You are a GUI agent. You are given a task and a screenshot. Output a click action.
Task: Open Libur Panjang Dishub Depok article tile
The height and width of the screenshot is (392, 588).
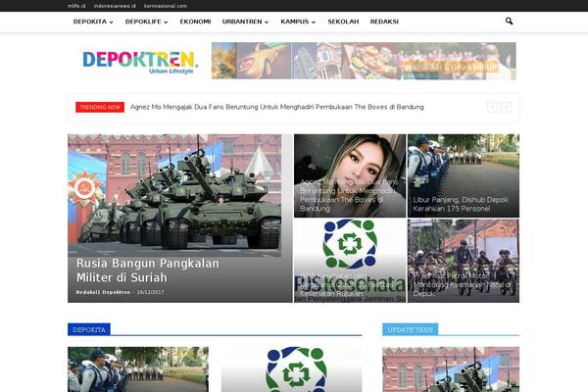pos(464,176)
